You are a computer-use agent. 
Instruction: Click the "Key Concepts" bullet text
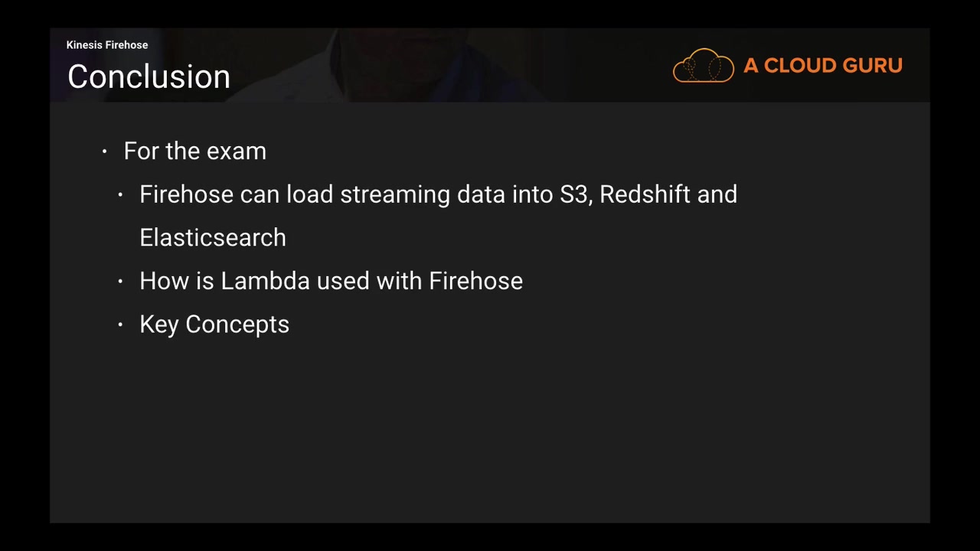pyautogui.click(x=214, y=324)
